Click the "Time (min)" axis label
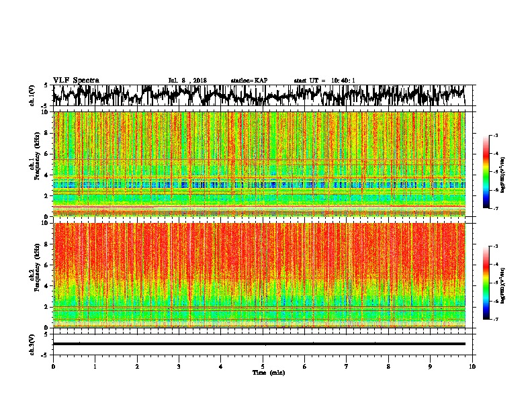This screenshot has width=532, height=411. coord(269,373)
